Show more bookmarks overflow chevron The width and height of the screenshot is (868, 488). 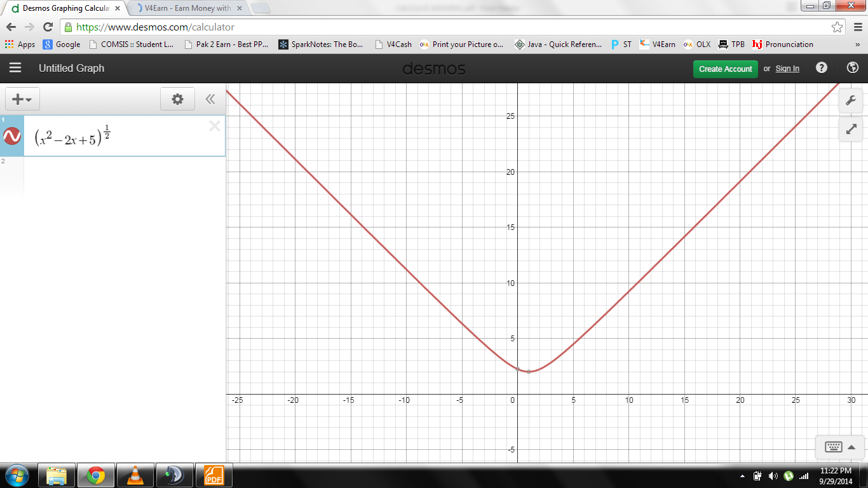click(858, 44)
